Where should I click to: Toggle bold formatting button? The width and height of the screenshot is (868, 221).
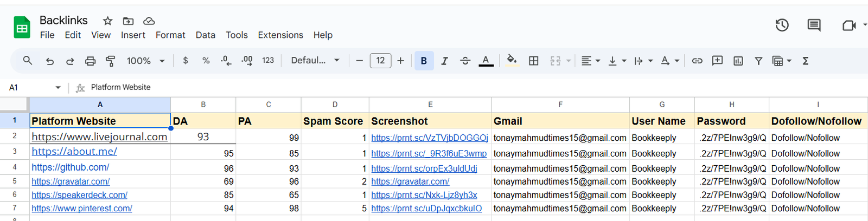[424, 61]
